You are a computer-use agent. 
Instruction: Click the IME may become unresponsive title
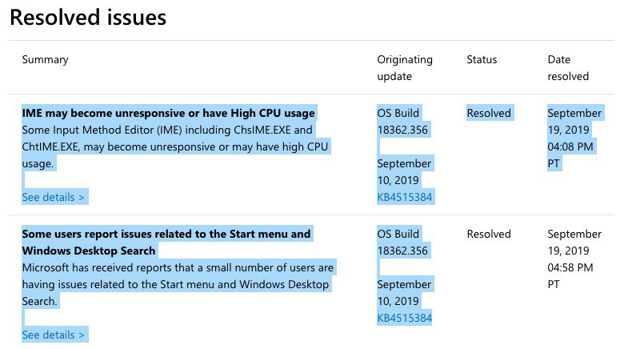(x=168, y=113)
